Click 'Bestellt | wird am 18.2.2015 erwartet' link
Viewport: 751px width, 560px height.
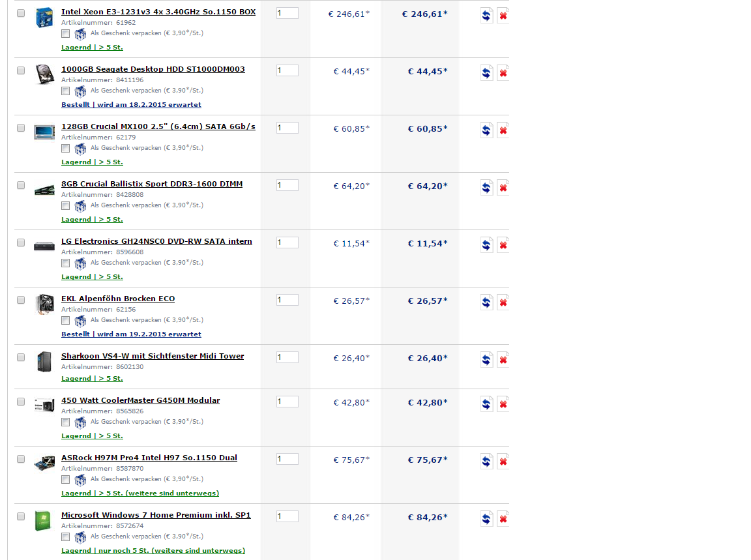tap(131, 104)
